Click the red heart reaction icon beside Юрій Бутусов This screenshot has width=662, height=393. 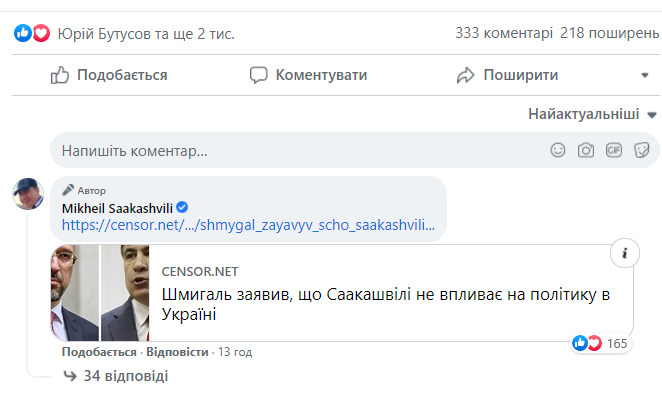coord(41,33)
